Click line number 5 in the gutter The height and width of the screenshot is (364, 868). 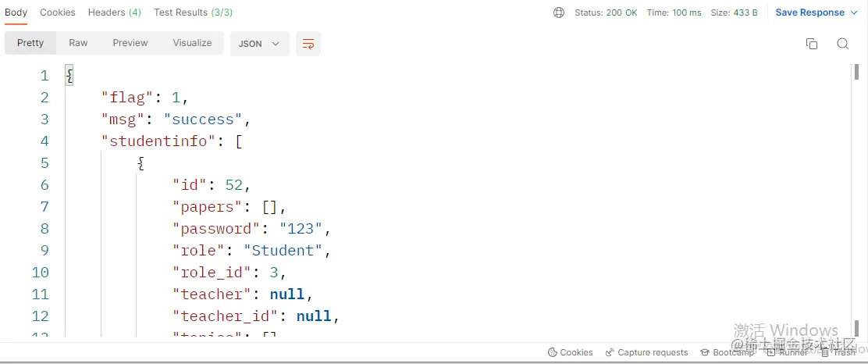coord(44,163)
